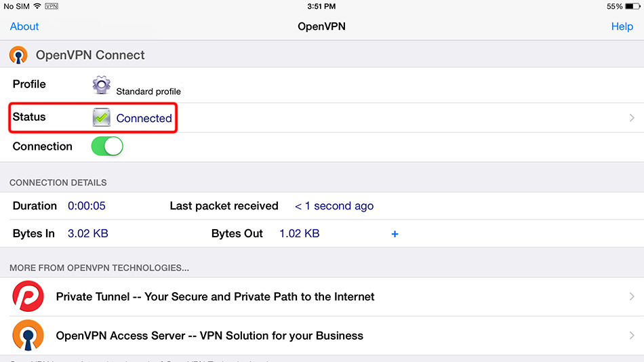Select the Standard profile label
The width and height of the screenshot is (644, 362).
pyautogui.click(x=148, y=91)
